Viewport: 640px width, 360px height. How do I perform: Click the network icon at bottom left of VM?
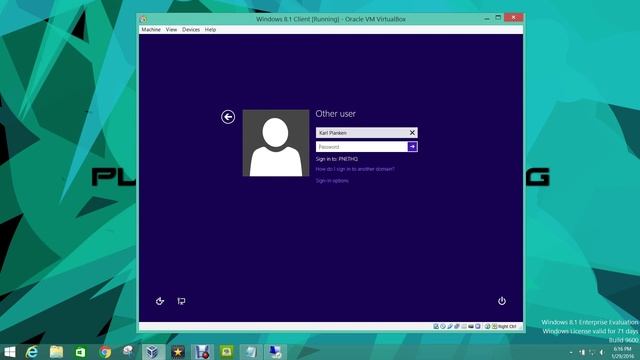181,301
